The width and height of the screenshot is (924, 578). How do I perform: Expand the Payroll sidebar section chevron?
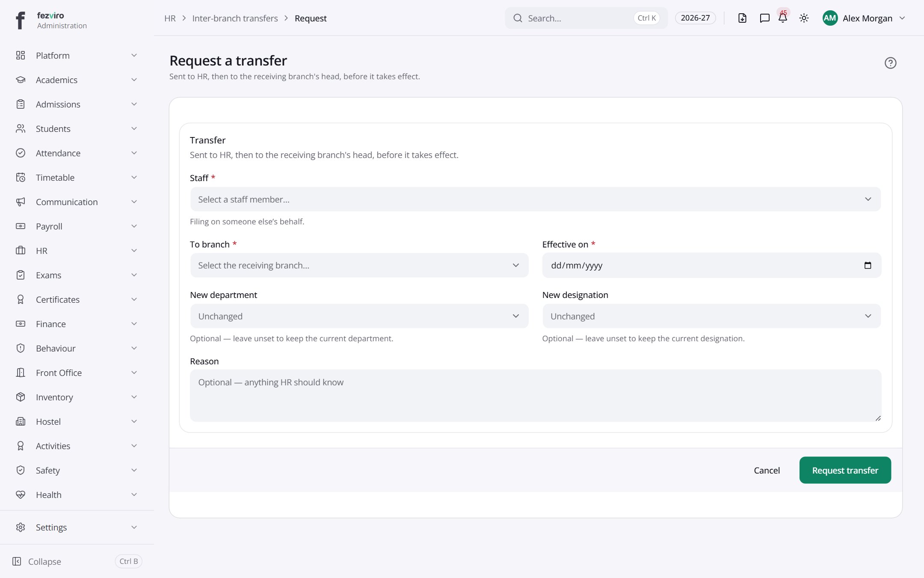pyautogui.click(x=134, y=226)
